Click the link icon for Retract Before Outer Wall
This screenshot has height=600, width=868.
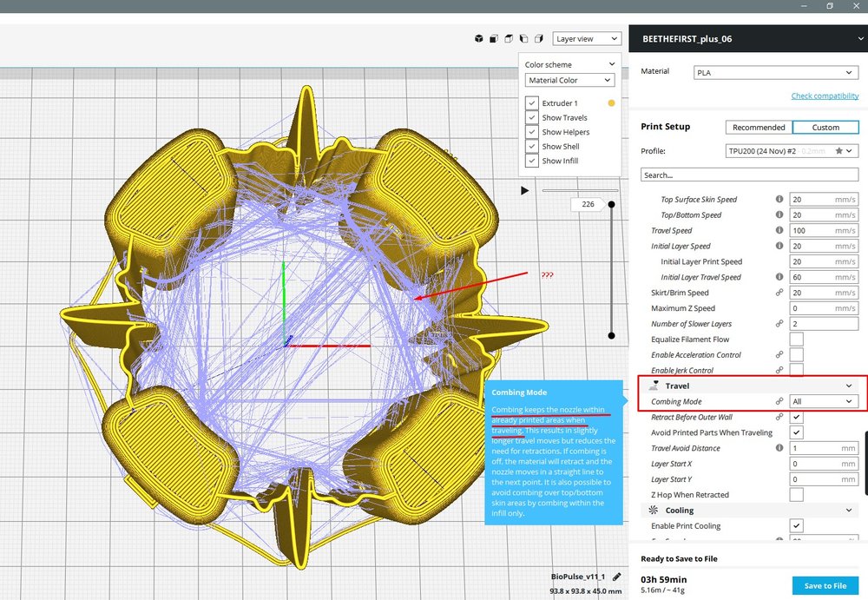click(779, 417)
